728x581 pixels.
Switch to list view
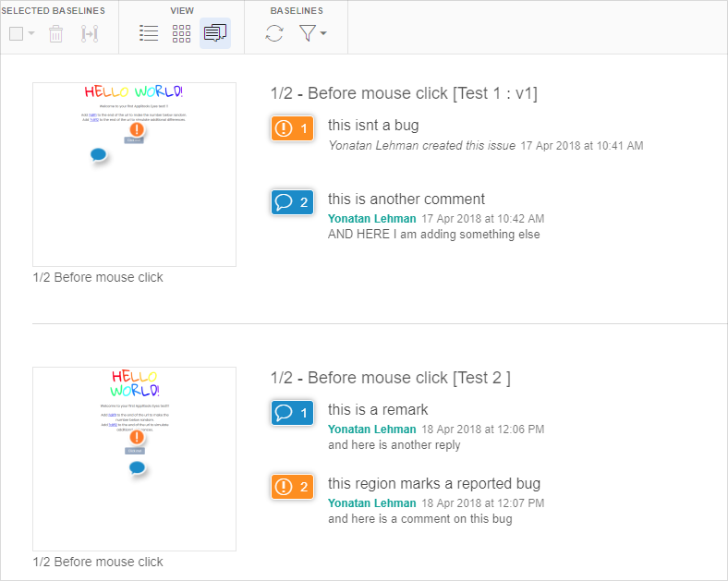[149, 33]
